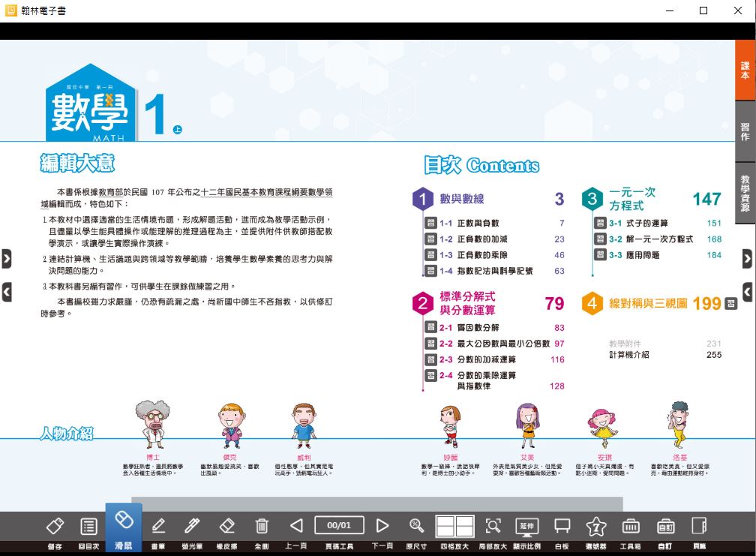Switch to the 課本 textbook side tab
756x556 pixels.
[x=745, y=71]
